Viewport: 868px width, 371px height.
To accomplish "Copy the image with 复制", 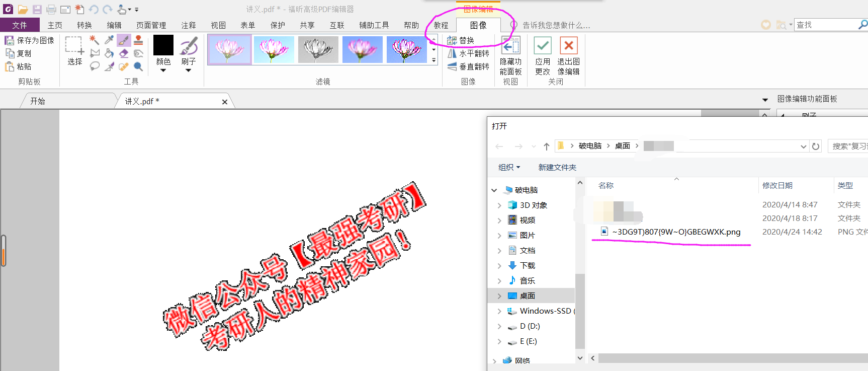I will point(19,53).
